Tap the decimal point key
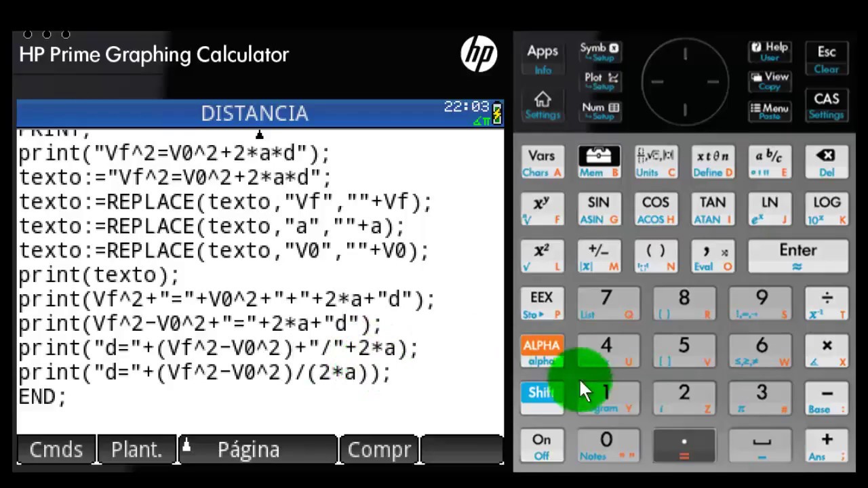This screenshot has height=488, width=868. [685, 446]
